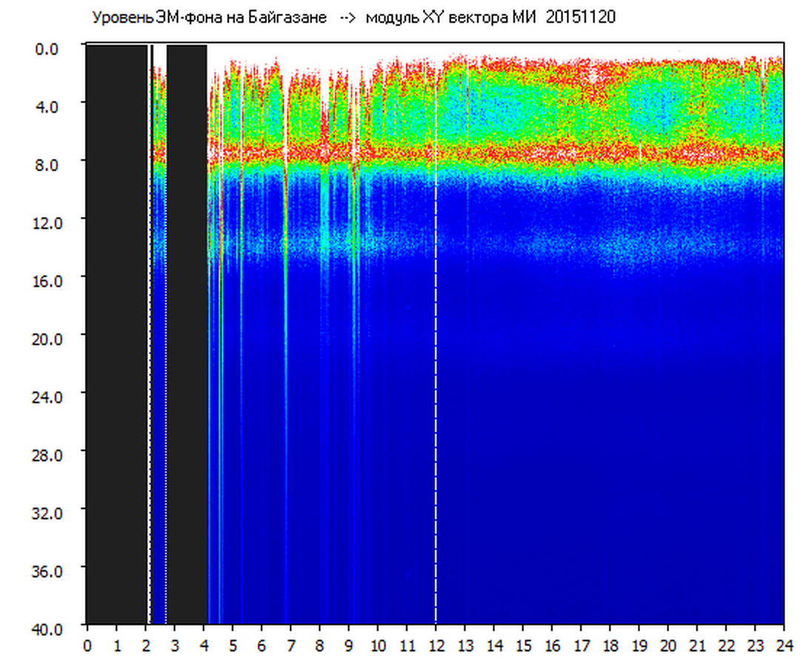Click the x-axis hour label '20'
Screen dimensions: 812x667
(x=668, y=646)
